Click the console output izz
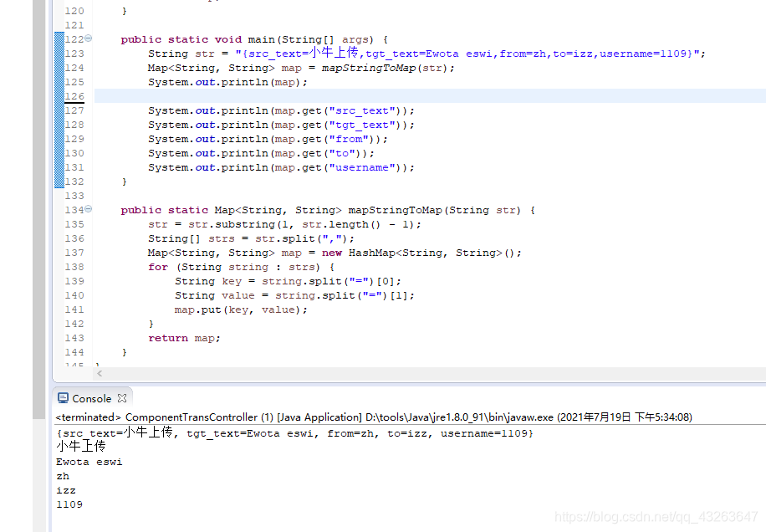 pyautogui.click(x=66, y=490)
